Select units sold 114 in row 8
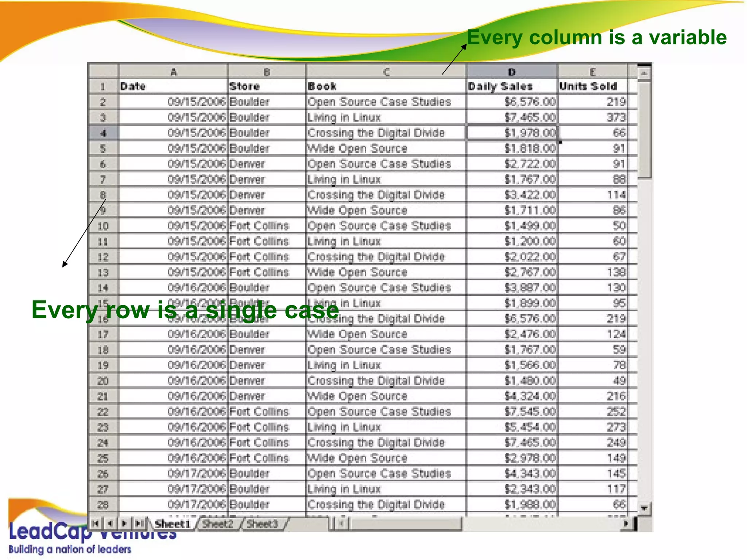 point(592,195)
